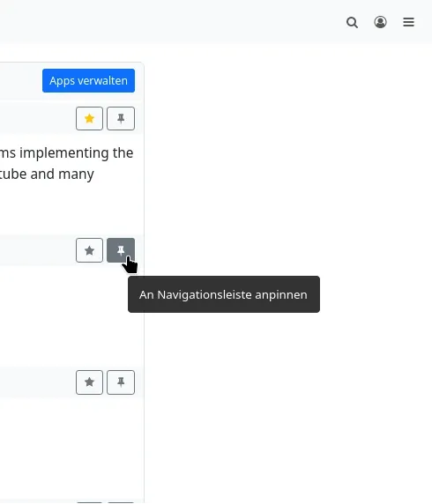The image size is (432, 504).
Task: Click the partially visible pin button at bottom
Action: tap(121, 502)
